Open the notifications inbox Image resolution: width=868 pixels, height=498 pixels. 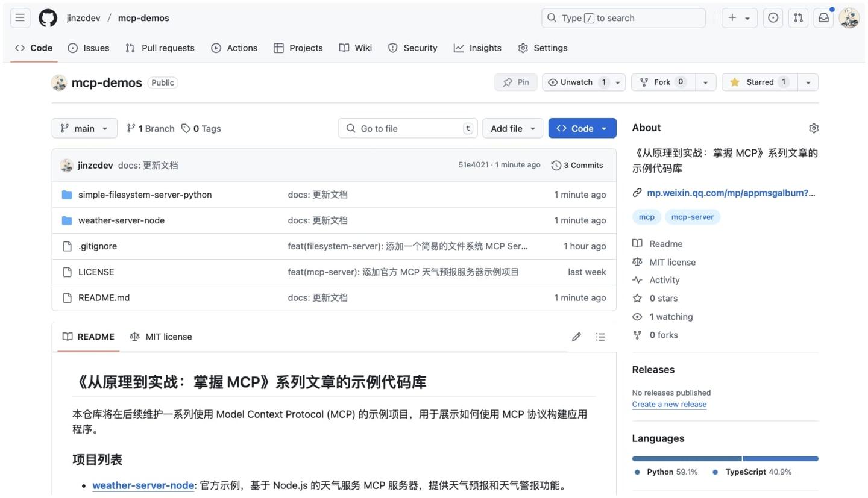coord(823,18)
